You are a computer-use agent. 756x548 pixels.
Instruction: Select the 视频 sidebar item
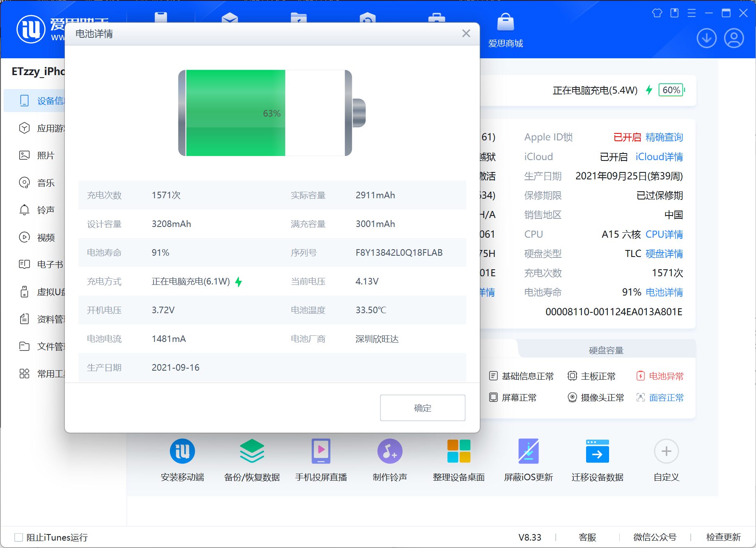[x=37, y=237]
